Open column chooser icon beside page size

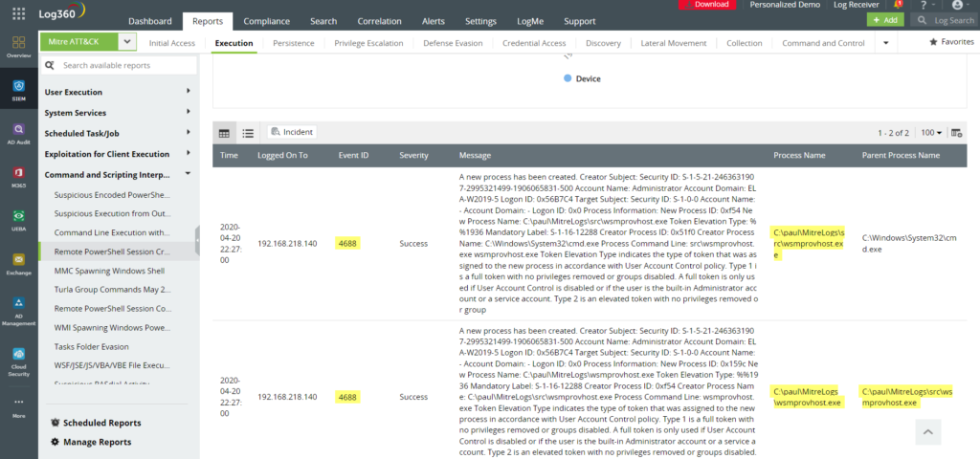(x=957, y=133)
